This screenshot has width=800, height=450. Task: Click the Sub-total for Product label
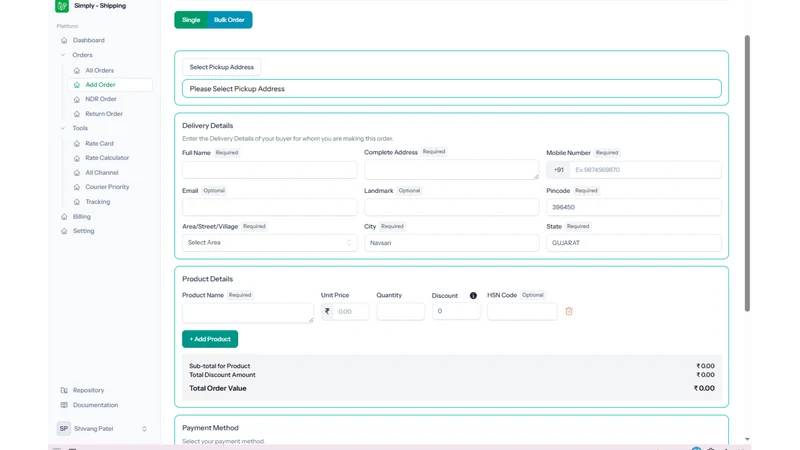tap(219, 366)
